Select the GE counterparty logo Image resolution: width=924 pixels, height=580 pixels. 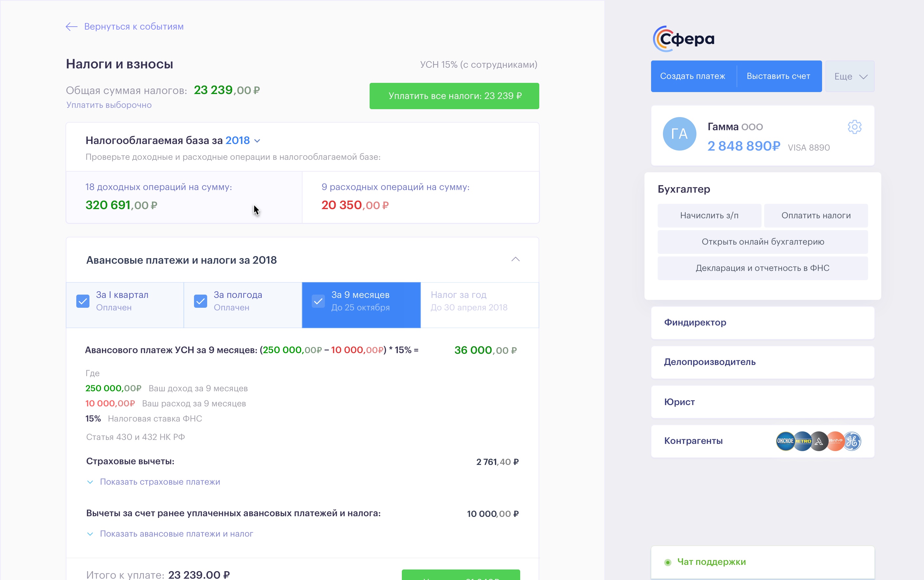853,441
